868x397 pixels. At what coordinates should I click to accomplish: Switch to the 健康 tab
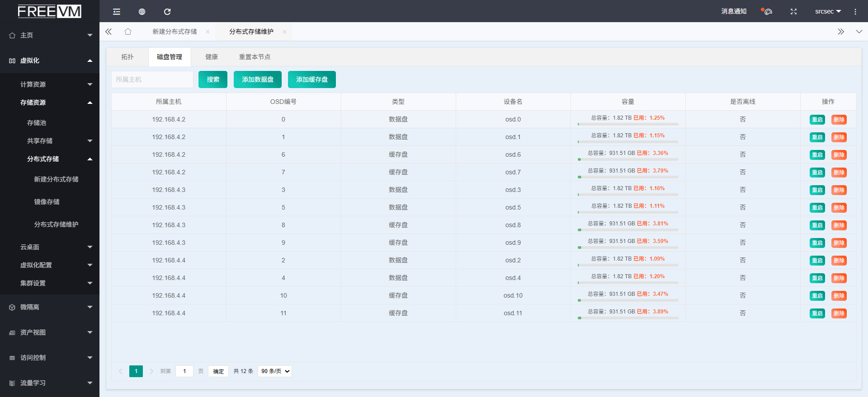tap(212, 57)
